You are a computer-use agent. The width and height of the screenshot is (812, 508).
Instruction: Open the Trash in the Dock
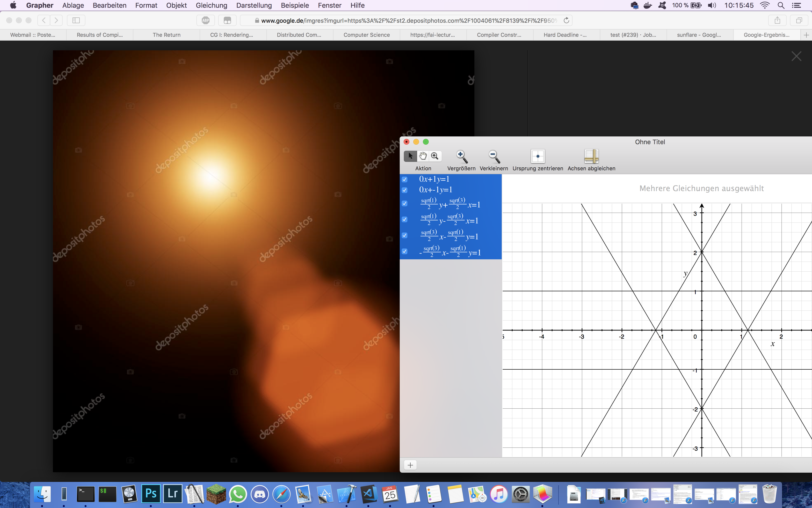coord(770,494)
